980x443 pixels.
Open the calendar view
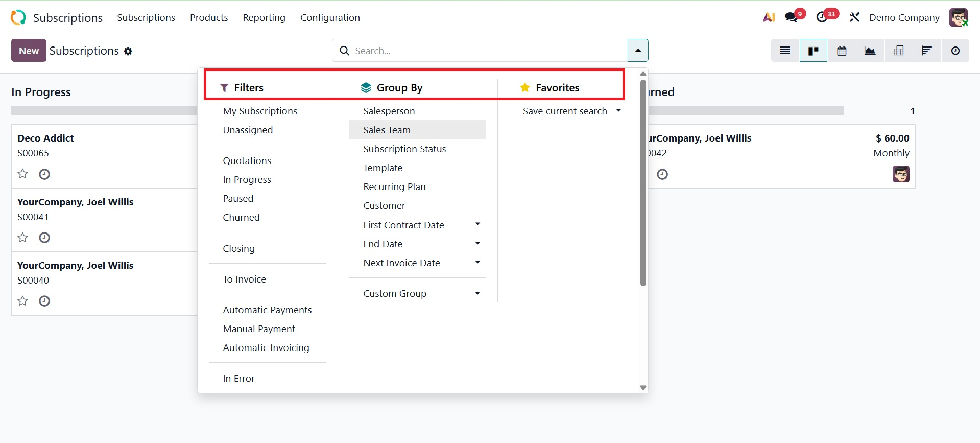(842, 51)
